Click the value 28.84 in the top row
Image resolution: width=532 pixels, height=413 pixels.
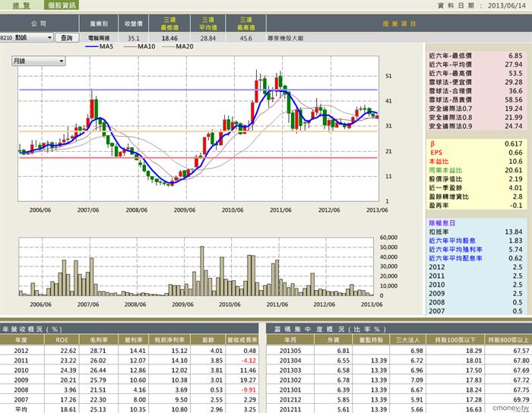(x=208, y=38)
